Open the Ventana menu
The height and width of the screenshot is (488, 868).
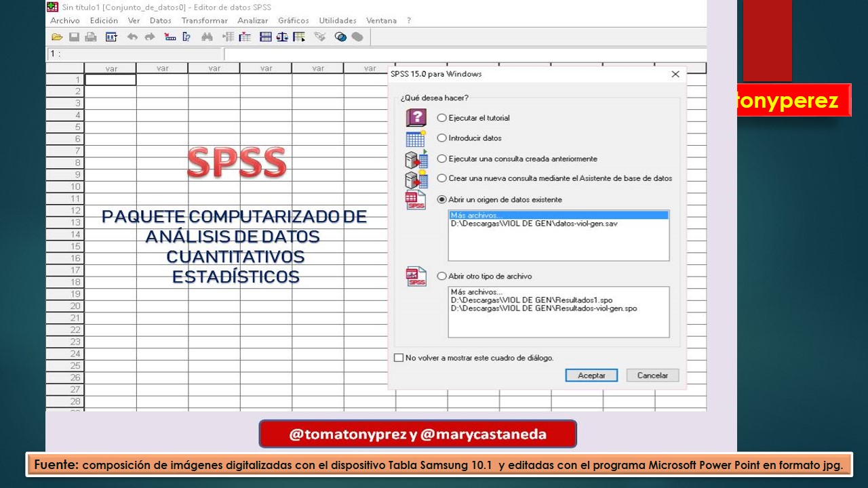[x=381, y=20]
